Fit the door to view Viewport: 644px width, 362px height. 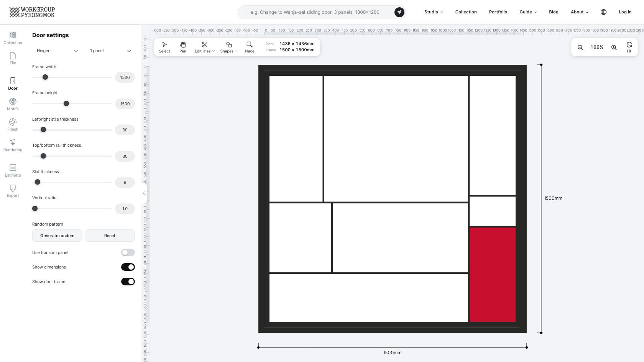[x=629, y=47]
